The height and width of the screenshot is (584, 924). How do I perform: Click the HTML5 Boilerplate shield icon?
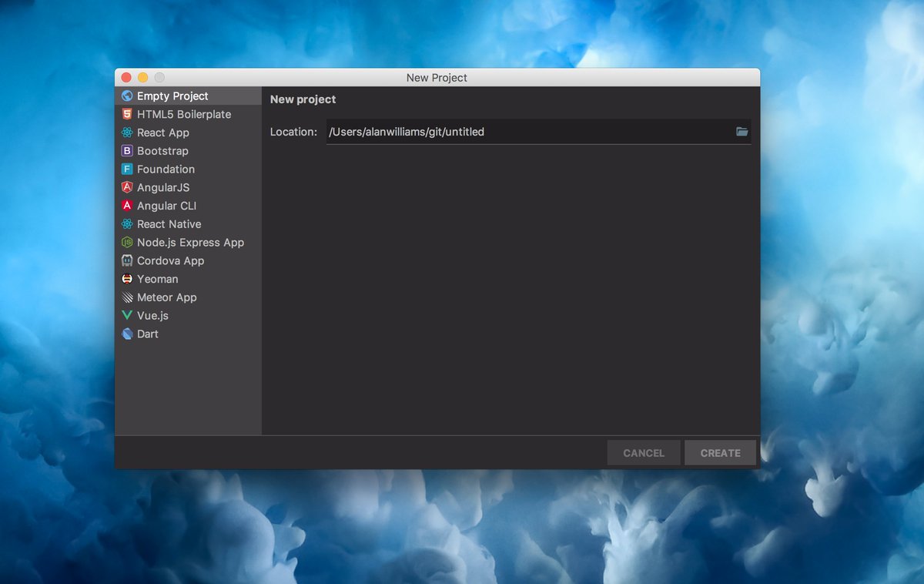pos(127,114)
